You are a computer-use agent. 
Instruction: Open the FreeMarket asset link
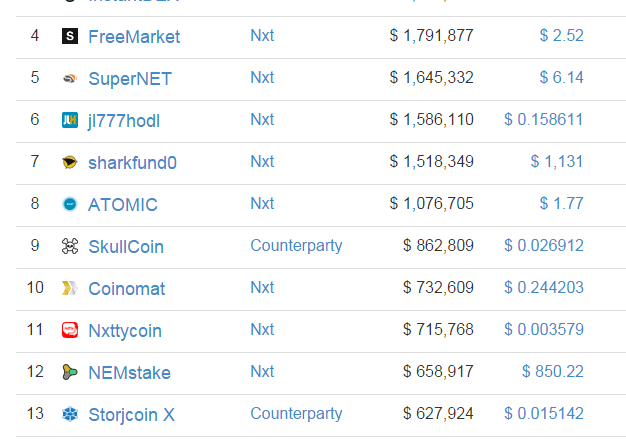pos(134,37)
